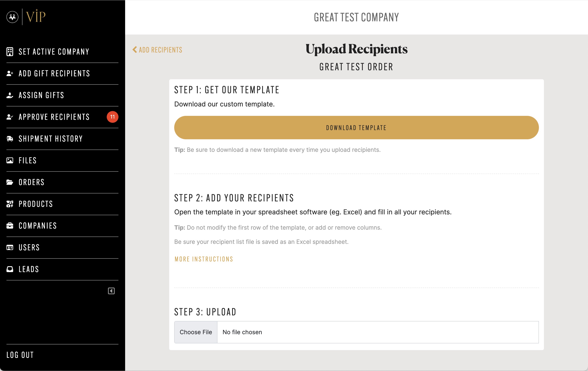
Task: Click the 'Download our custom template.' text
Action: coord(224,104)
